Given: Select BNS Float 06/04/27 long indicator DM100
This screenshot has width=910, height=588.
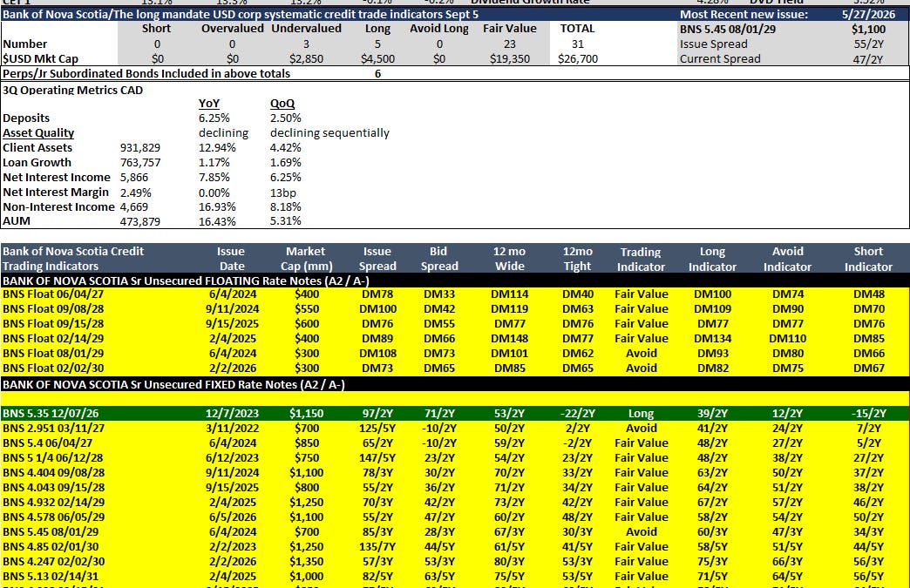Looking at the screenshot, I should (x=712, y=294).
